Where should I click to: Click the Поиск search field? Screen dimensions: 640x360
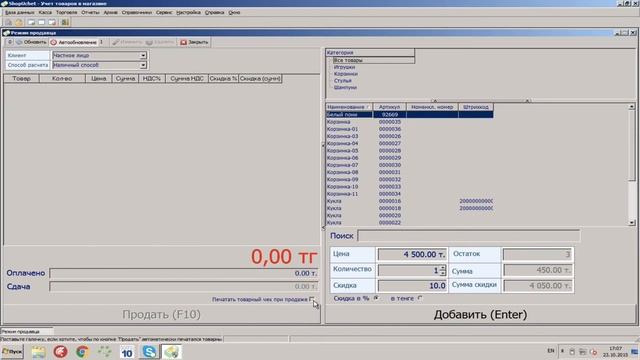[x=469, y=236]
